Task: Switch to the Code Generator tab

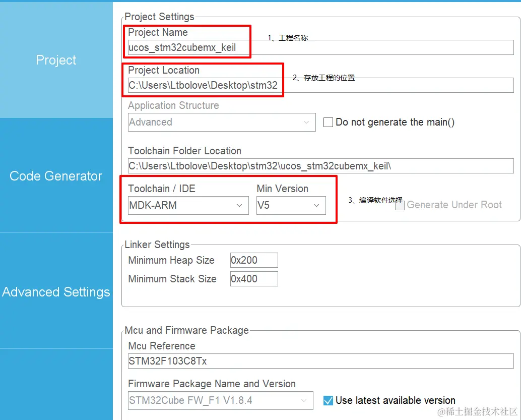Action: click(56, 176)
